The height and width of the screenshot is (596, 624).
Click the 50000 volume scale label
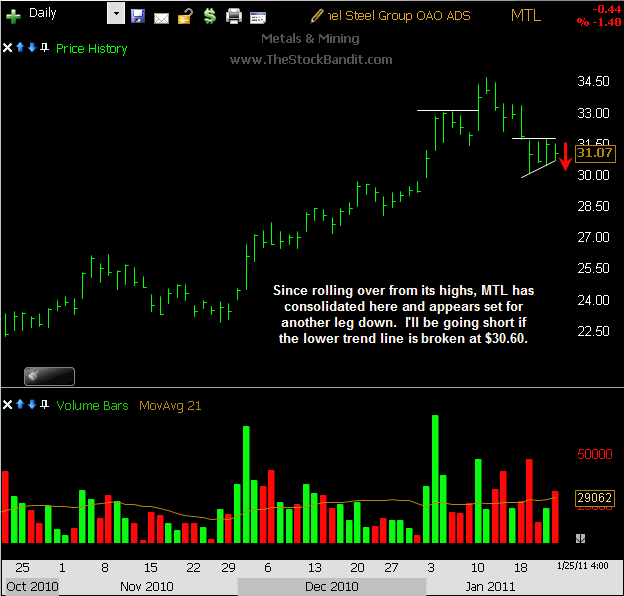point(595,454)
